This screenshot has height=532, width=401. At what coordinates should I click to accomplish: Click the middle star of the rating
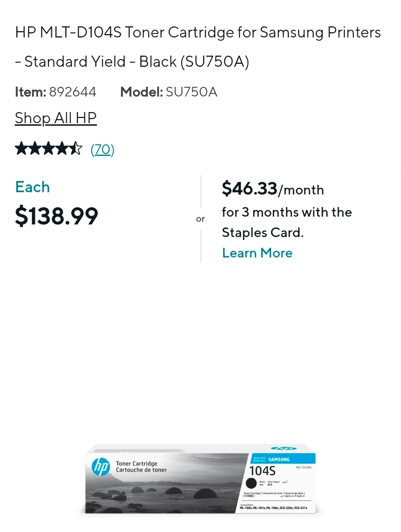pyautogui.click(x=49, y=149)
